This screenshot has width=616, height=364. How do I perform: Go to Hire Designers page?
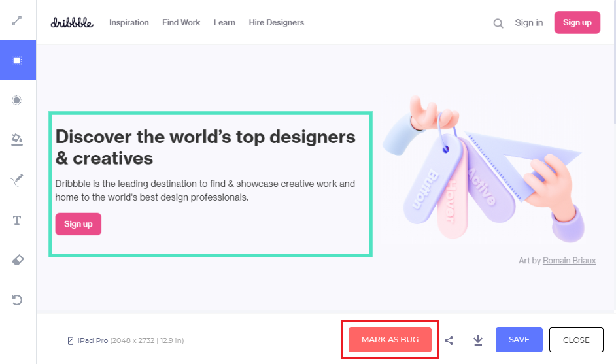(x=276, y=22)
